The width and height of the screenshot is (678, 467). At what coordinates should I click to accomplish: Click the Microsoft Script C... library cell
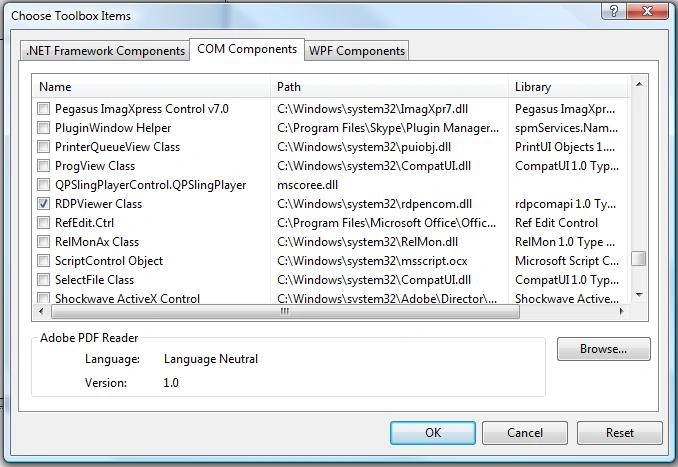pos(567,261)
